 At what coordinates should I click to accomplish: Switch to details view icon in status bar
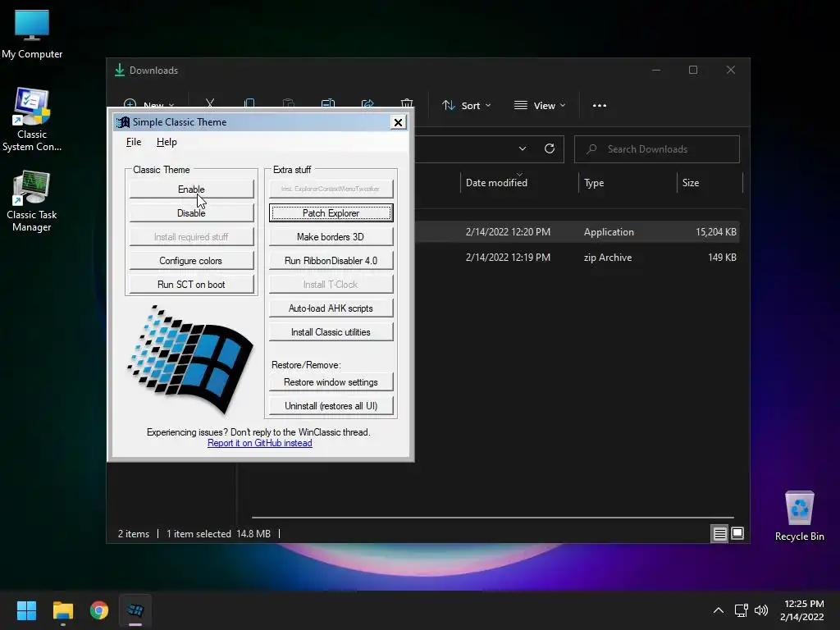pos(719,533)
